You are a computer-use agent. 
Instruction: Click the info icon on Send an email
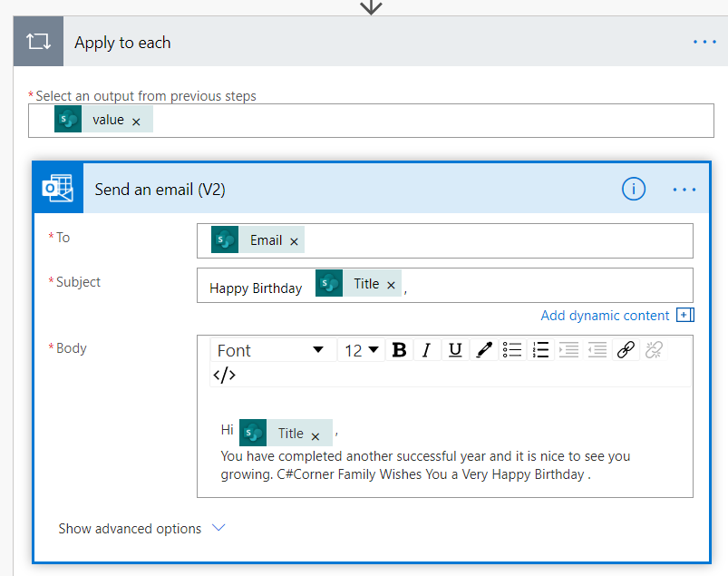tap(633, 189)
